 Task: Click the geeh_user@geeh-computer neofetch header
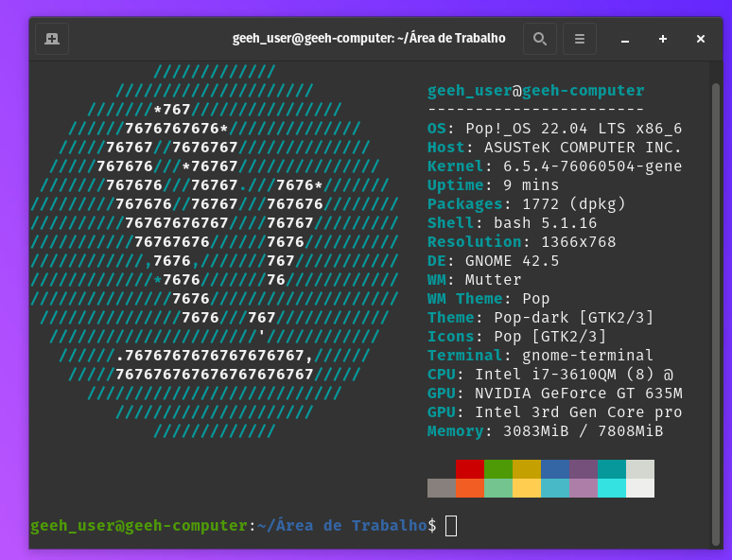tap(535, 91)
